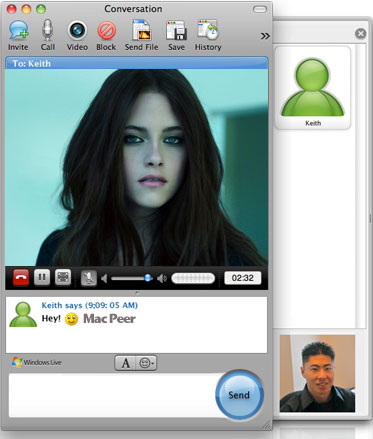Expand the toolbar overflow chevrons
The image size is (373, 439).
point(265,36)
